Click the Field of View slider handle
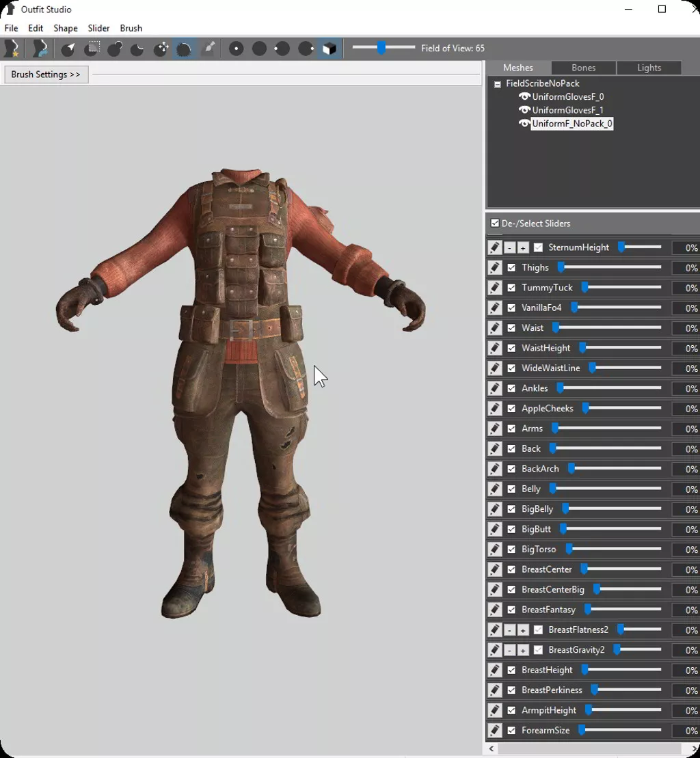This screenshot has height=758, width=700. click(381, 47)
